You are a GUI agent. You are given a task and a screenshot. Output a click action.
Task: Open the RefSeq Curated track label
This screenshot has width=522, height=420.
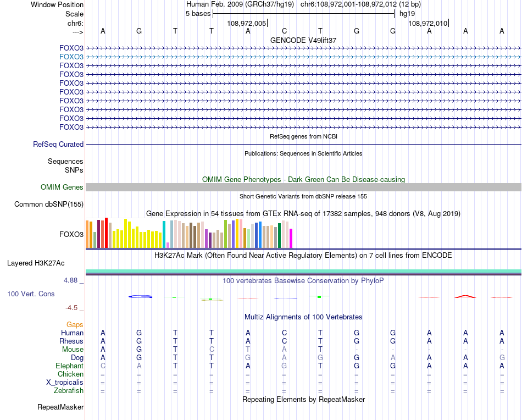(x=58, y=144)
